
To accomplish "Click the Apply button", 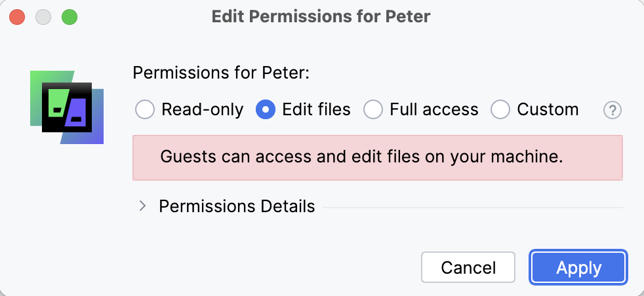I will point(578,267).
